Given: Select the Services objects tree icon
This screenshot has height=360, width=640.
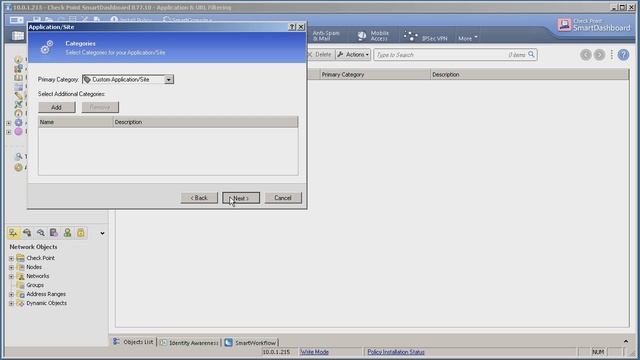Looking at the screenshot, I should [x=27, y=233].
